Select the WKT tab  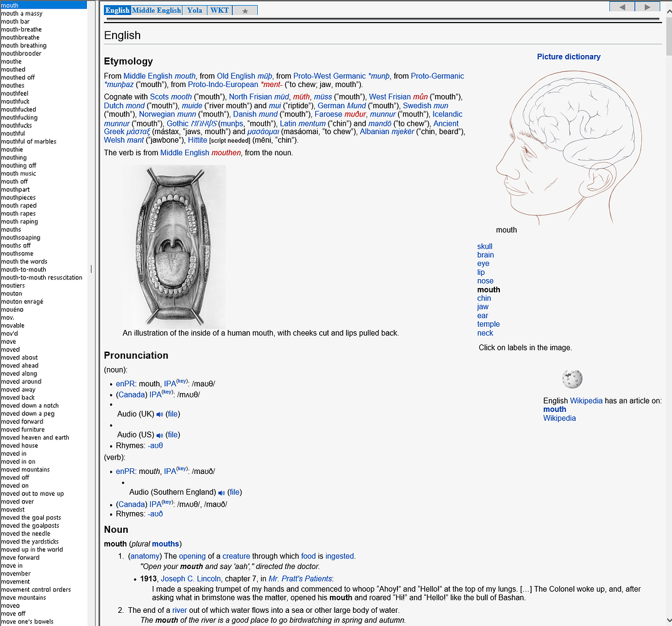pos(219,10)
